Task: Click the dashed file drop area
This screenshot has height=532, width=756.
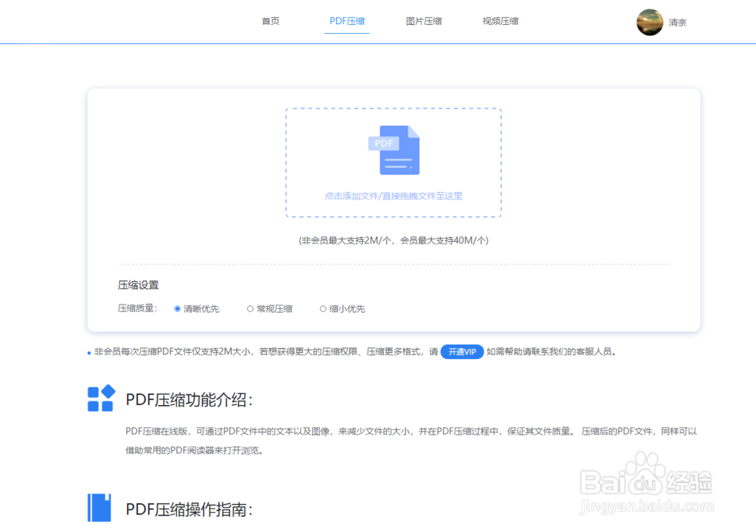Action: [x=393, y=162]
